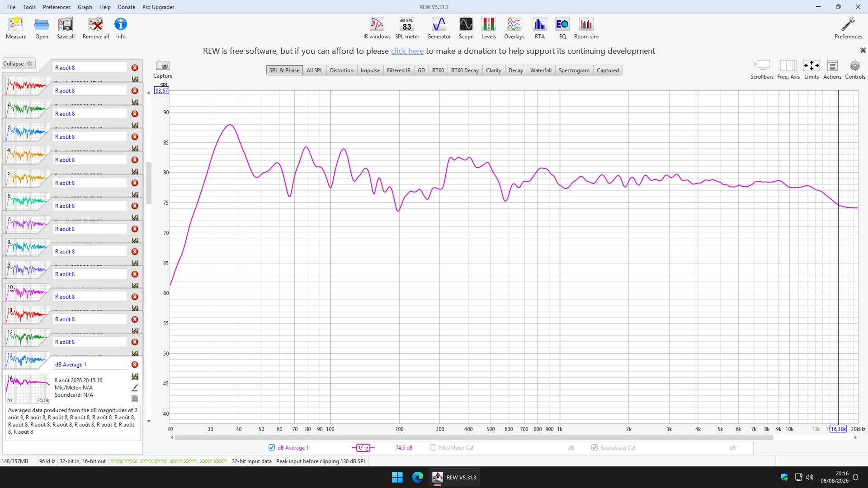This screenshot has width=868, height=488.
Task: Open the taskbar volume control
Action: [x=809, y=478]
